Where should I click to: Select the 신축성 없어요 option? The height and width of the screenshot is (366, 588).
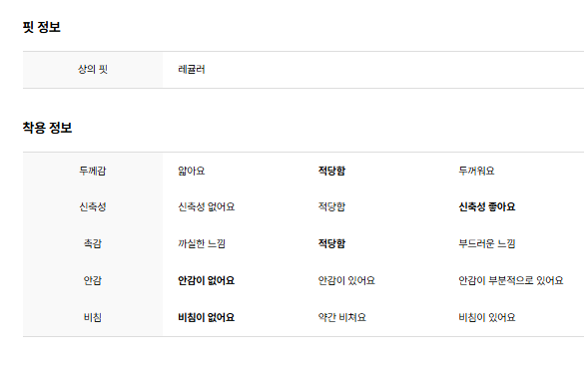point(207,206)
